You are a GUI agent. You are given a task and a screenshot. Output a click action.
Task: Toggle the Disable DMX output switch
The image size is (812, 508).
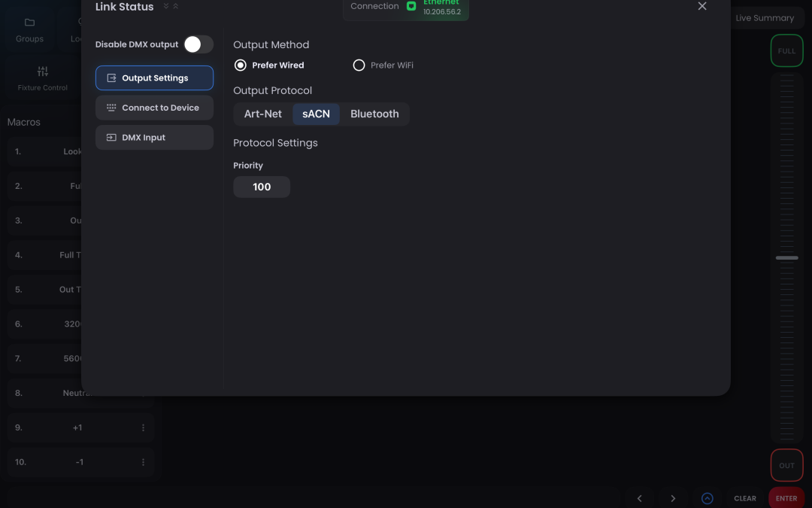pyautogui.click(x=198, y=44)
